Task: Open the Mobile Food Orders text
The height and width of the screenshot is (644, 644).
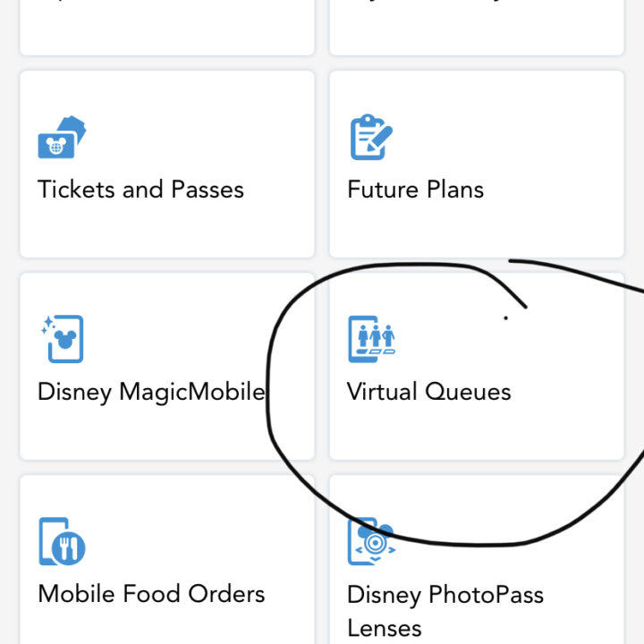Action: coord(151,594)
